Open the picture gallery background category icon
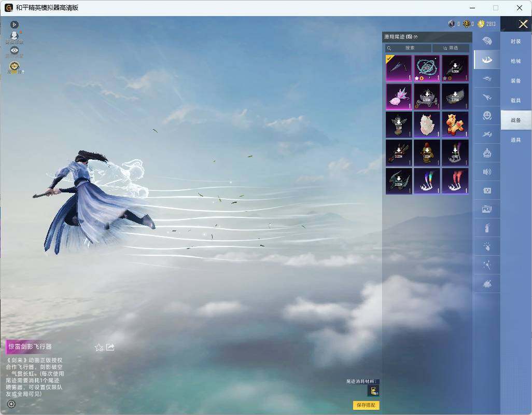Screen dimensions: 532x415 (x=487, y=209)
